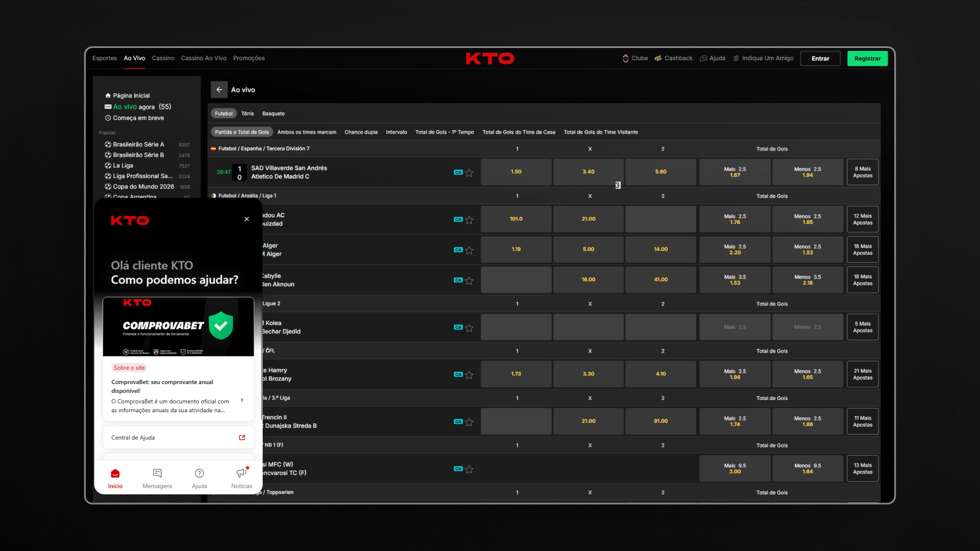Open the Mensagens tab in help widget
Viewport: 980px width, 551px height.
tap(157, 479)
